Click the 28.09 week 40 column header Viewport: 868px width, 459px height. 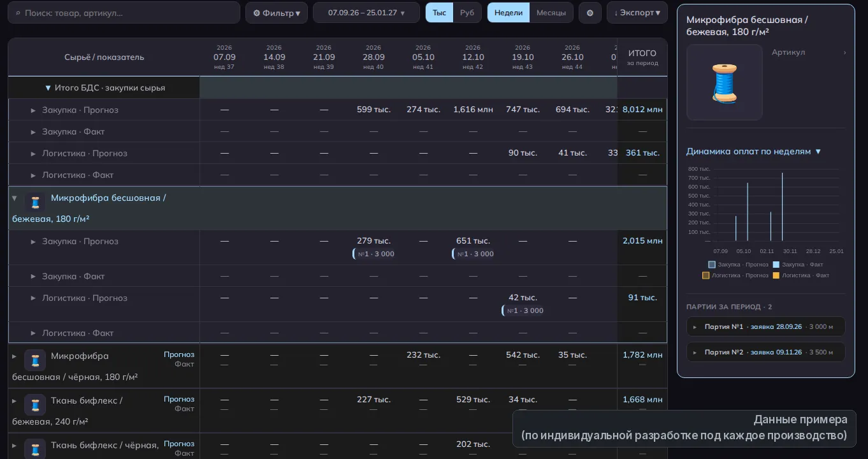tap(373, 57)
